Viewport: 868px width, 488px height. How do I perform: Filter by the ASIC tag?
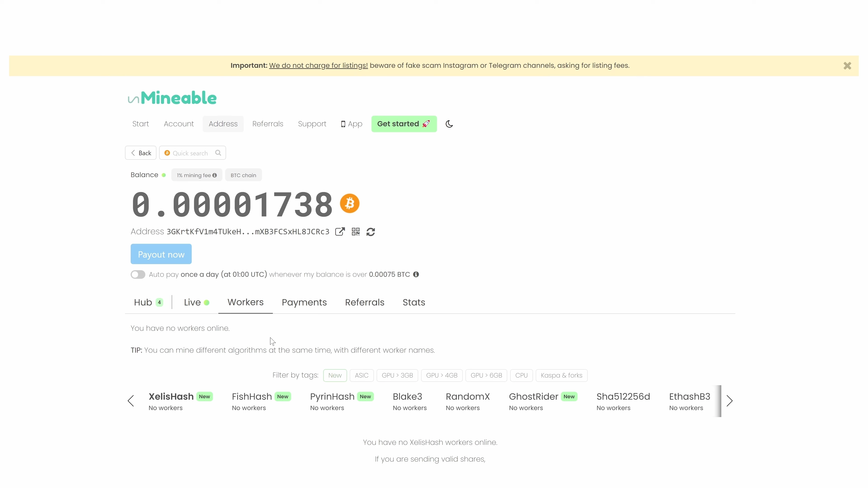coord(362,375)
